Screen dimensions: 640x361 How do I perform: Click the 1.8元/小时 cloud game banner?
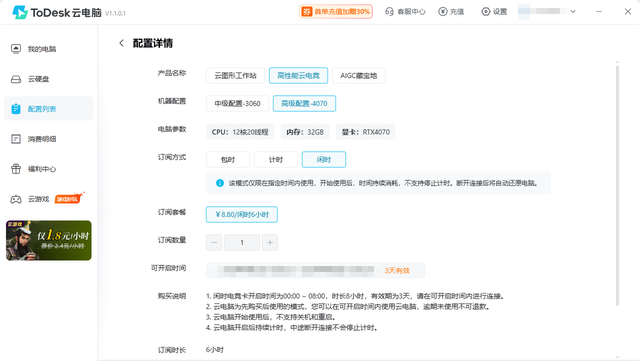click(x=49, y=241)
